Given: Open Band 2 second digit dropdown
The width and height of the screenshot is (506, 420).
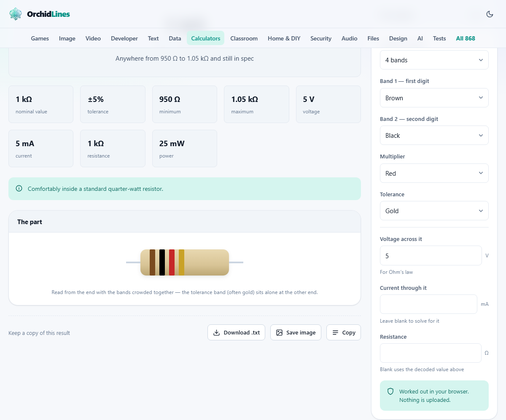Looking at the screenshot, I should point(434,135).
